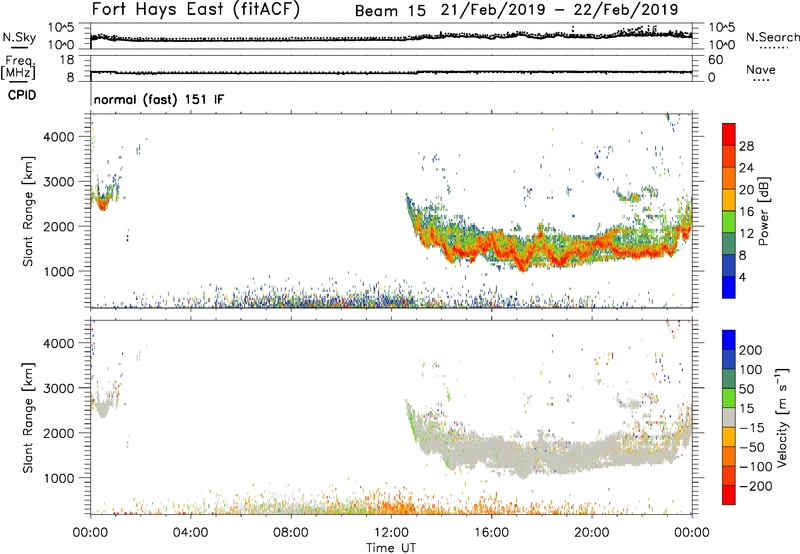This screenshot has height=554, width=800.
Task: Click the 'CPID' label
Action: (22, 95)
